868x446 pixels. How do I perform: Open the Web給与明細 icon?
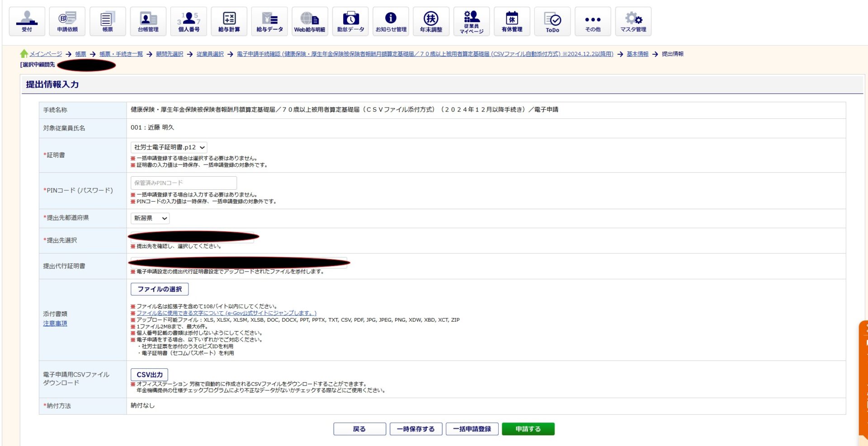(310, 21)
